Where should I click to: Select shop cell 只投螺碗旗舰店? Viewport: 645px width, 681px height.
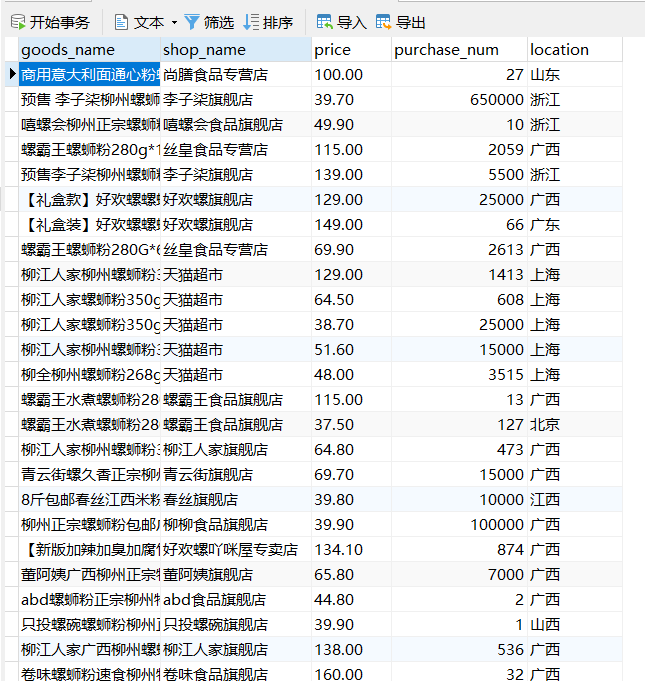click(236, 624)
